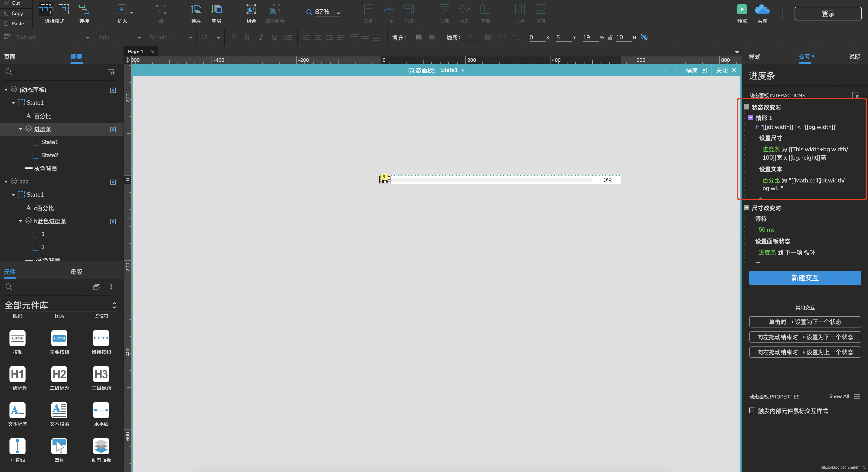Collapse the 进度条 tree node

coord(21,129)
